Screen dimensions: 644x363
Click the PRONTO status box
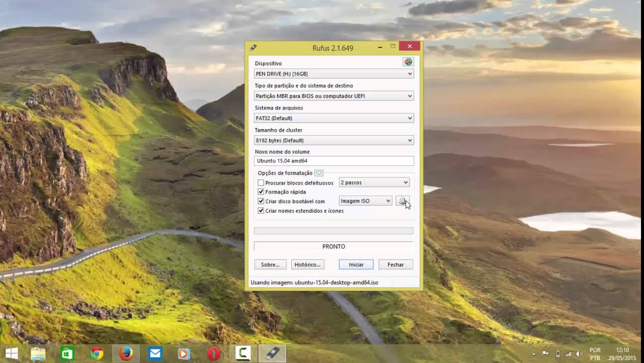tap(334, 247)
